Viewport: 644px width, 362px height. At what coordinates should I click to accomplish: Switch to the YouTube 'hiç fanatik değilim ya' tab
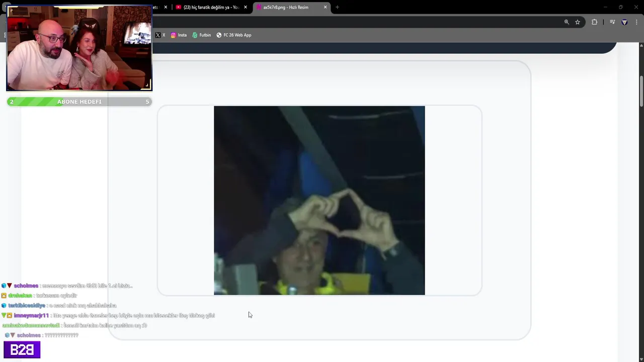coord(207,7)
